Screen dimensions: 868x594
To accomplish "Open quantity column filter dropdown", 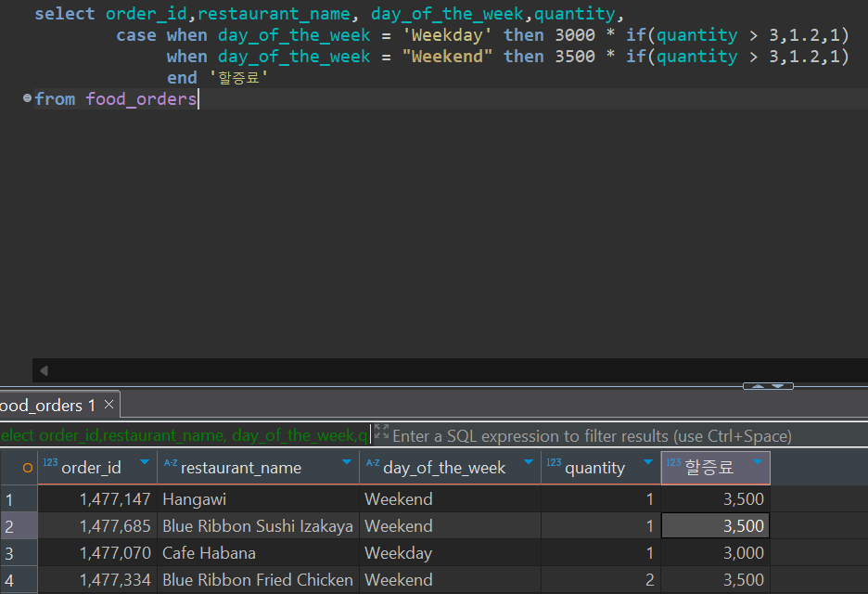I will (648, 462).
